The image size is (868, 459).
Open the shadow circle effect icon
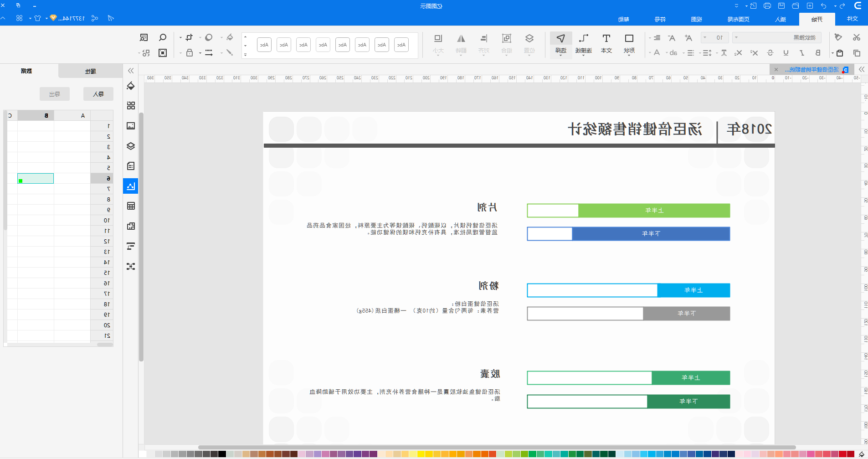[209, 37]
